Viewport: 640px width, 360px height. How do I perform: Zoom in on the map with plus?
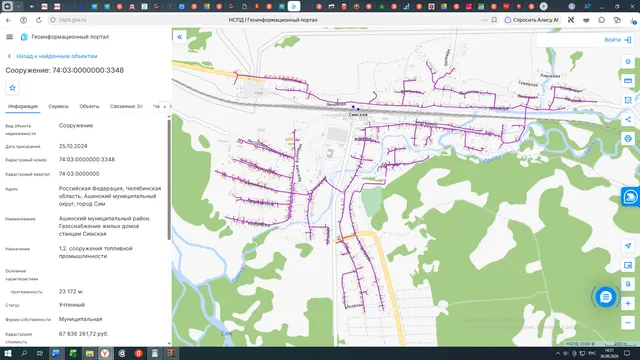628,303
